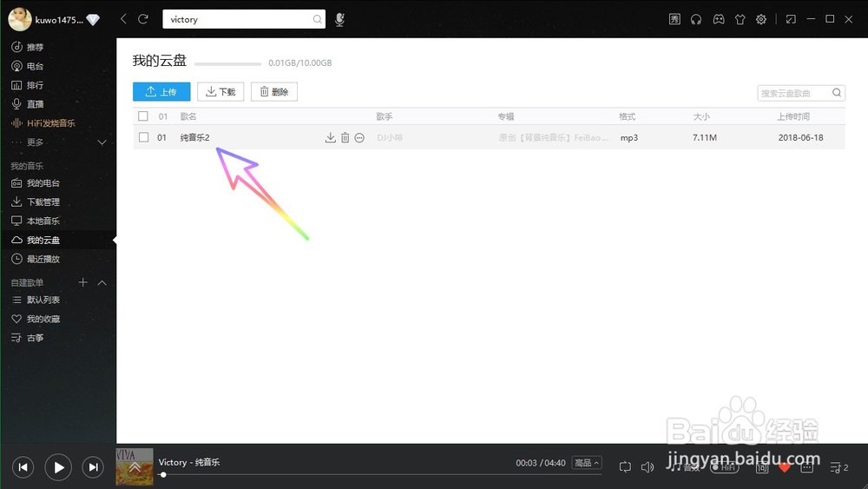The image size is (868, 489).
Task: Click the 下载 download button
Action: click(x=220, y=91)
